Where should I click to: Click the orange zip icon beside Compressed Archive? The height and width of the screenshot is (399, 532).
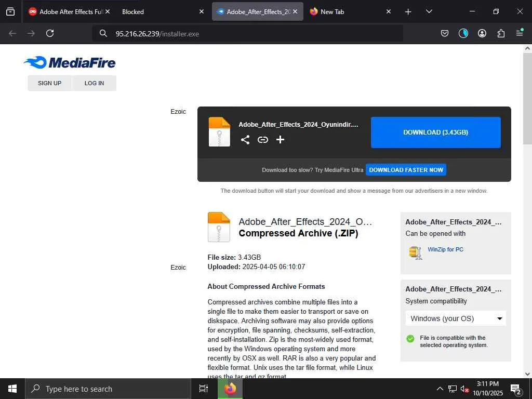pyautogui.click(x=219, y=227)
